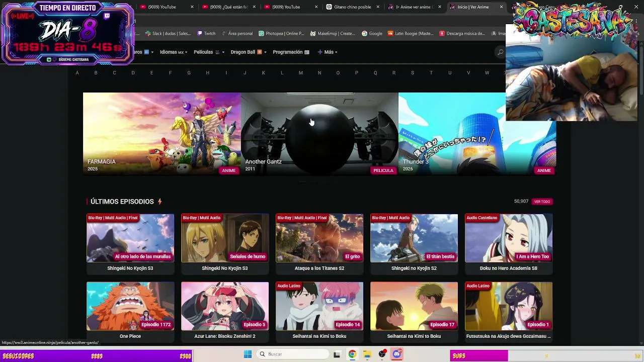Open the FARMAGIA featured slide
The image size is (644, 362).
coord(162,133)
